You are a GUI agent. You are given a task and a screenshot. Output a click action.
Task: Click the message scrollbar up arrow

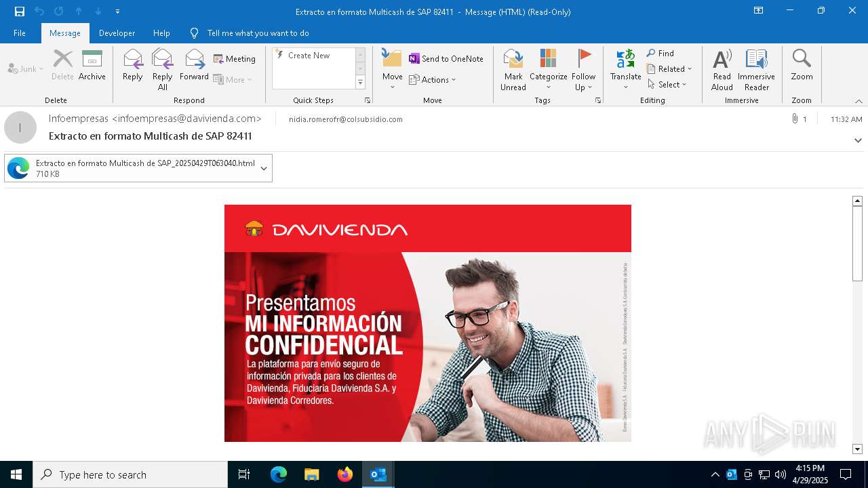857,201
